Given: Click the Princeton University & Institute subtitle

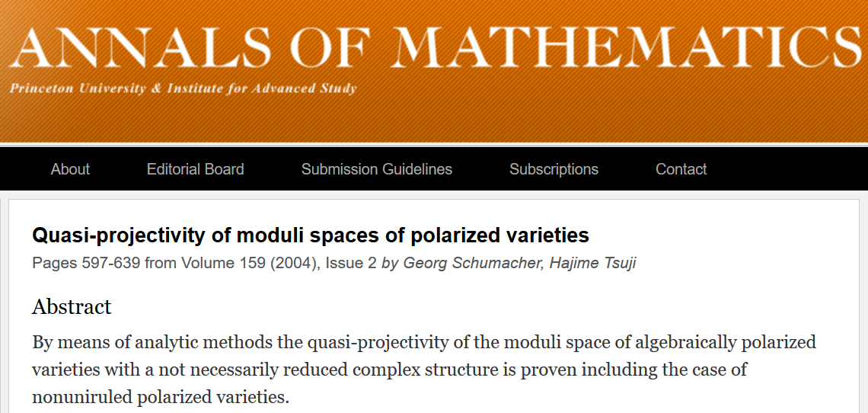Looking at the screenshot, I should [x=183, y=88].
